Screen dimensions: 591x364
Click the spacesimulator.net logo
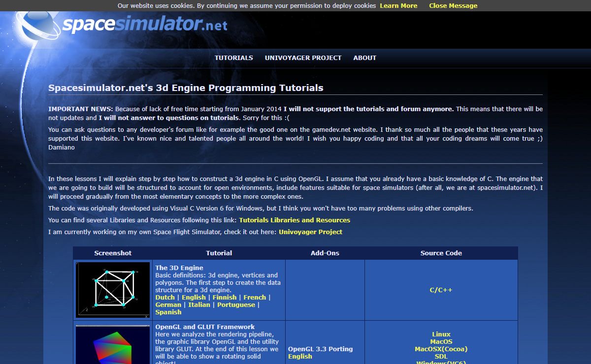(x=123, y=25)
